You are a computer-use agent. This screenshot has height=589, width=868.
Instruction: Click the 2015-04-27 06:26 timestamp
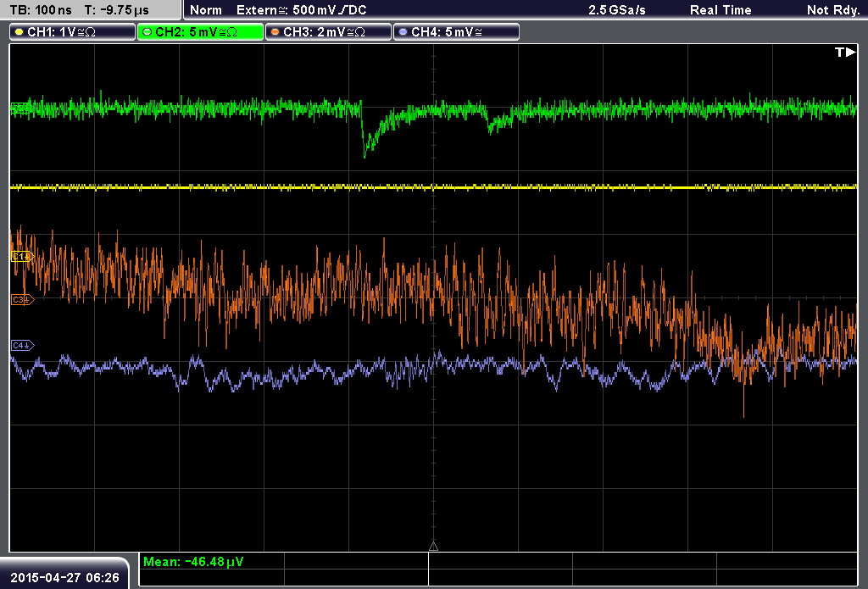coord(64,578)
